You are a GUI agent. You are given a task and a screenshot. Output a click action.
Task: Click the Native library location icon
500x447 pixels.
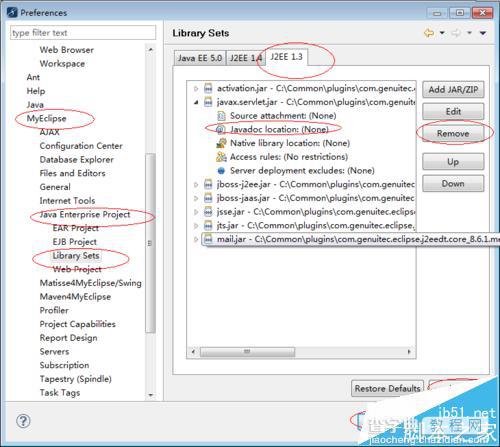(221, 143)
